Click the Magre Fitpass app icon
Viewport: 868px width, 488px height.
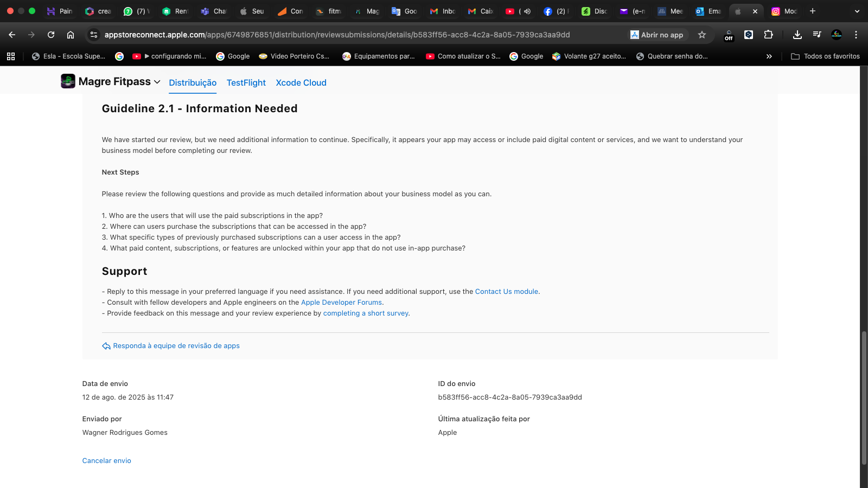coord(68,81)
